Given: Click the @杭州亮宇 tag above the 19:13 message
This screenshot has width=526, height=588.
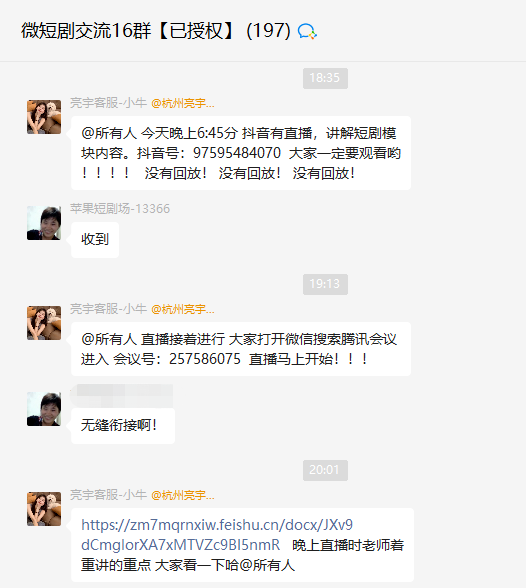Looking at the screenshot, I should [183, 309].
